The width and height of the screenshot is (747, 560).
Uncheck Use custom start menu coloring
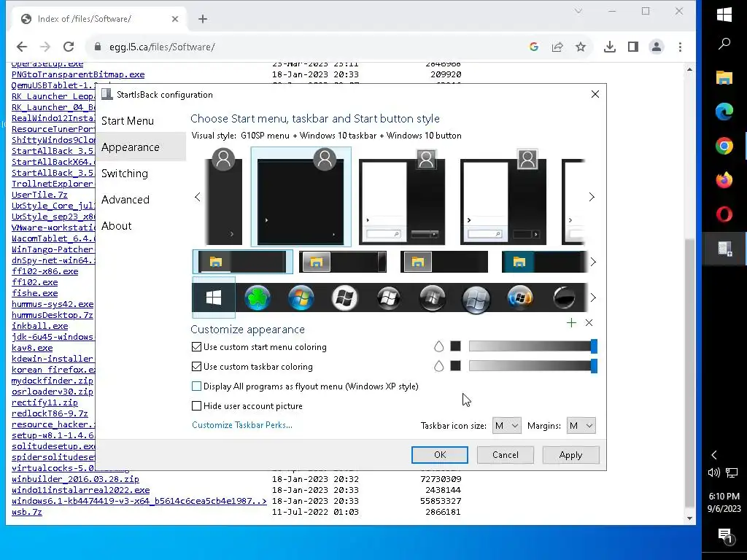pyautogui.click(x=196, y=346)
